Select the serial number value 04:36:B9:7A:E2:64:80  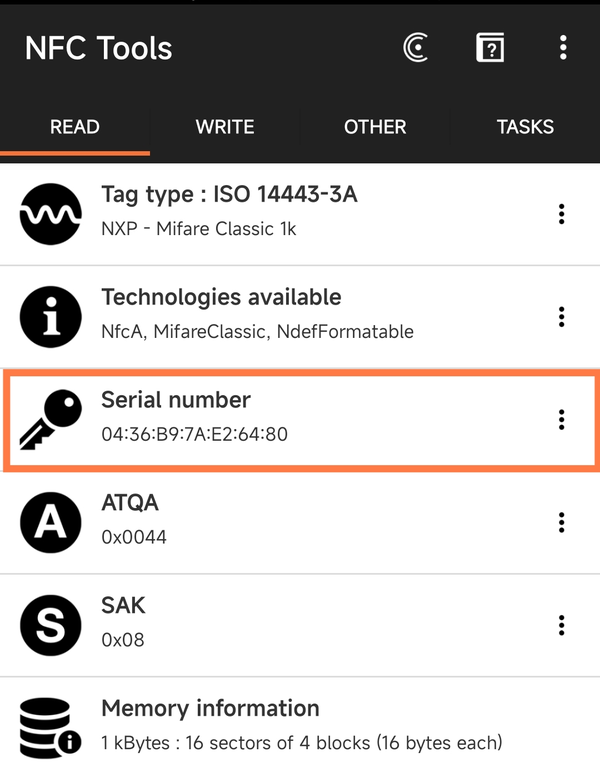click(x=195, y=435)
